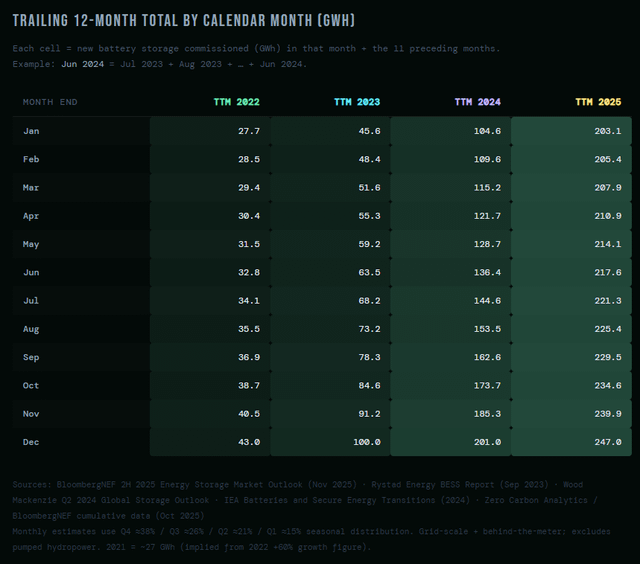
Task: Select the TTM 2024 column header
Action: coord(477,102)
